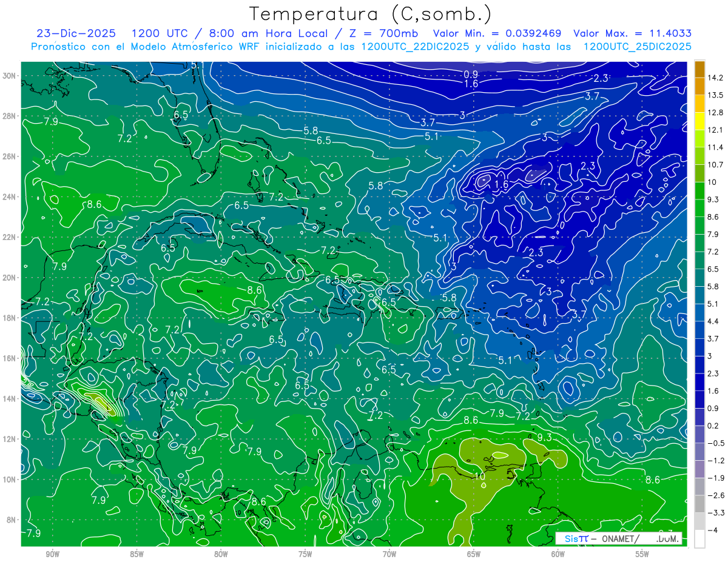Click the legend value 10.7
728x562 pixels.
(716, 164)
